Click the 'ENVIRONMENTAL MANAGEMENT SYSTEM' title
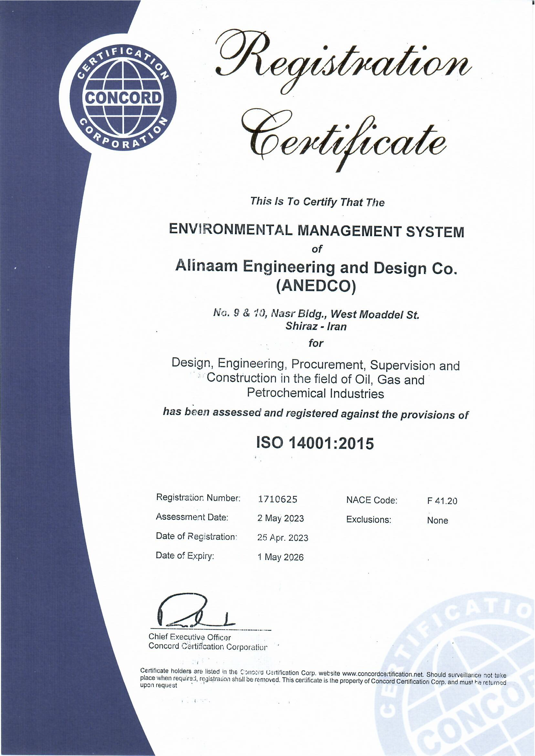The width and height of the screenshot is (535, 756). (x=316, y=231)
